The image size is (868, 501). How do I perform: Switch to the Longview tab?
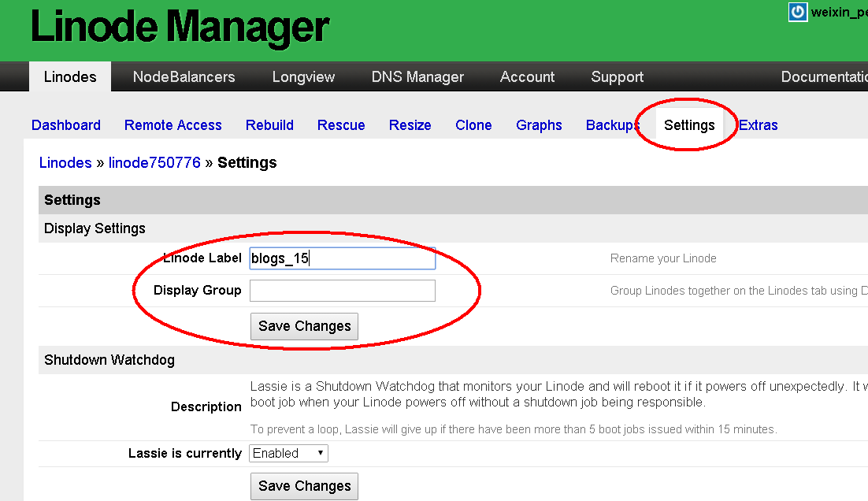[303, 76]
